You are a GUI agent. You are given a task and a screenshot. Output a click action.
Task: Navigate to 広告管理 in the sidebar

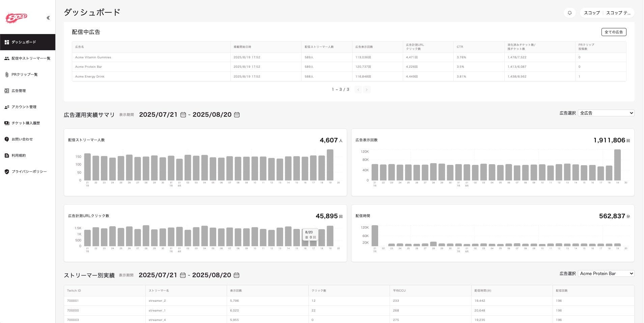[19, 91]
